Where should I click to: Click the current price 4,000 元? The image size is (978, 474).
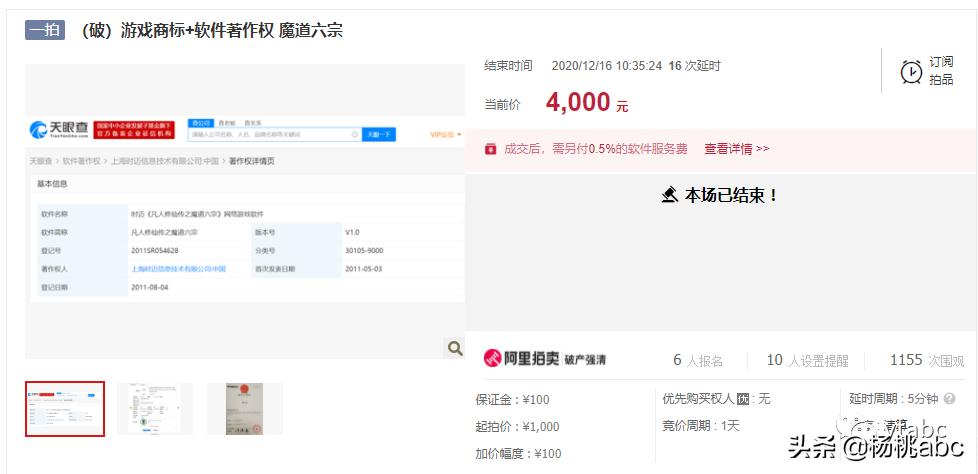point(586,102)
